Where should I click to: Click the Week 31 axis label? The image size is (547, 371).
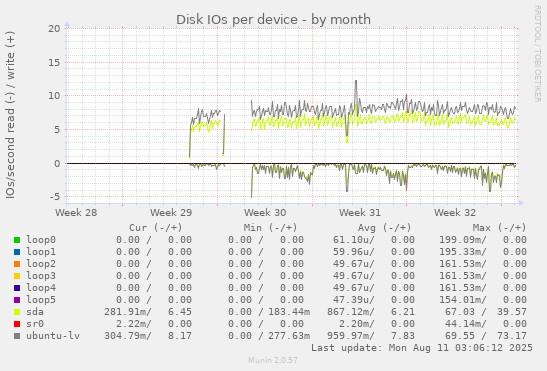tap(360, 213)
